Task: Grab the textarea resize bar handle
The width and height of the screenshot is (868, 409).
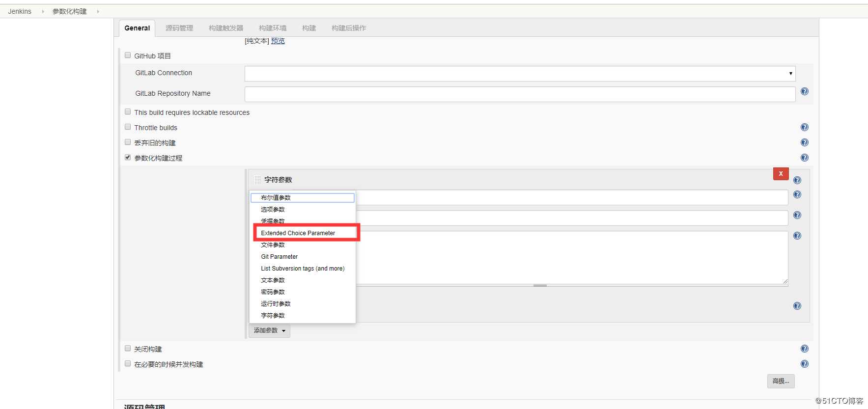Action: 540,285
